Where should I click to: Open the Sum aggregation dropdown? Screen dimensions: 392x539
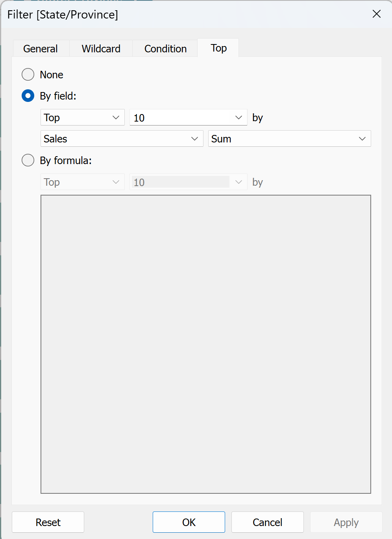point(290,138)
